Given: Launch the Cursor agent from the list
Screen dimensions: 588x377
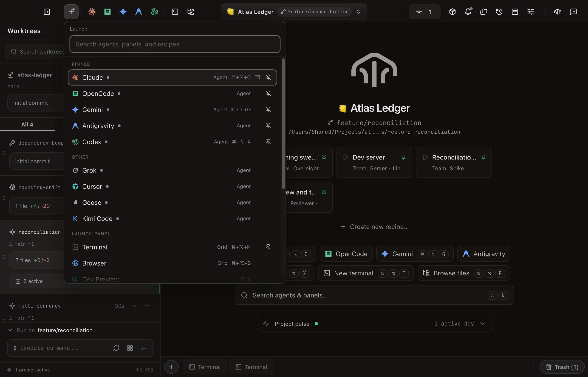Looking at the screenshot, I should tap(172, 186).
